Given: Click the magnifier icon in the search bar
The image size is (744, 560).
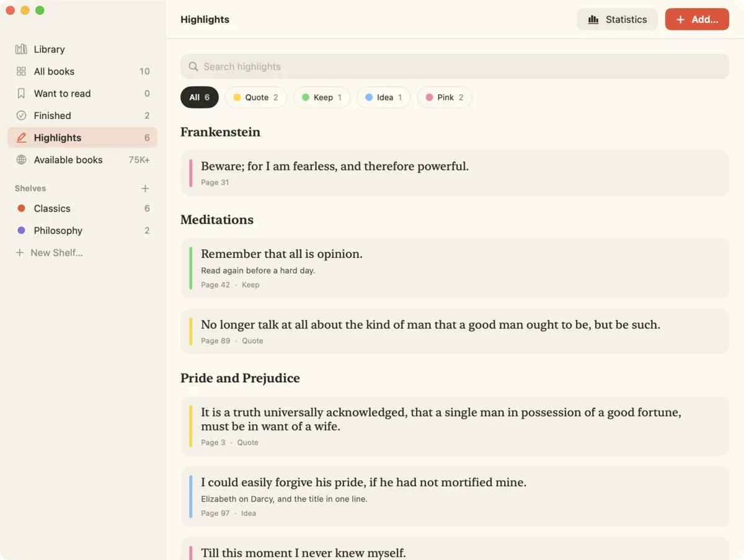Looking at the screenshot, I should [x=193, y=66].
